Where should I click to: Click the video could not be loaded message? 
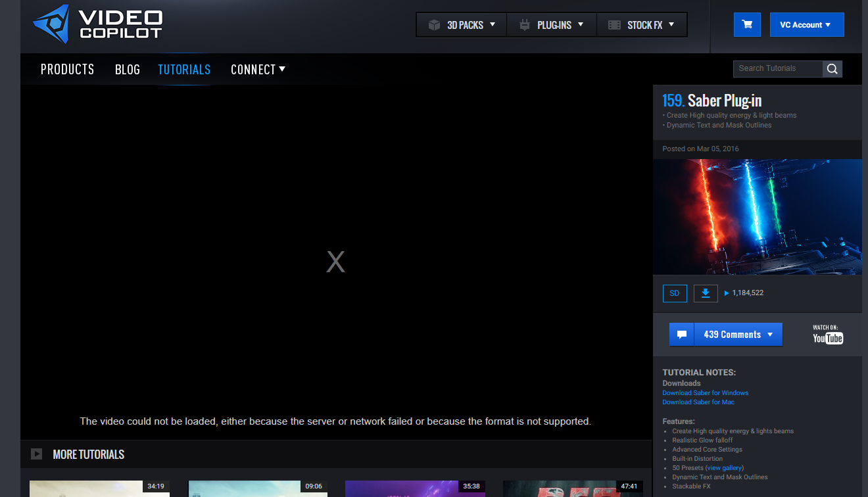(x=335, y=421)
